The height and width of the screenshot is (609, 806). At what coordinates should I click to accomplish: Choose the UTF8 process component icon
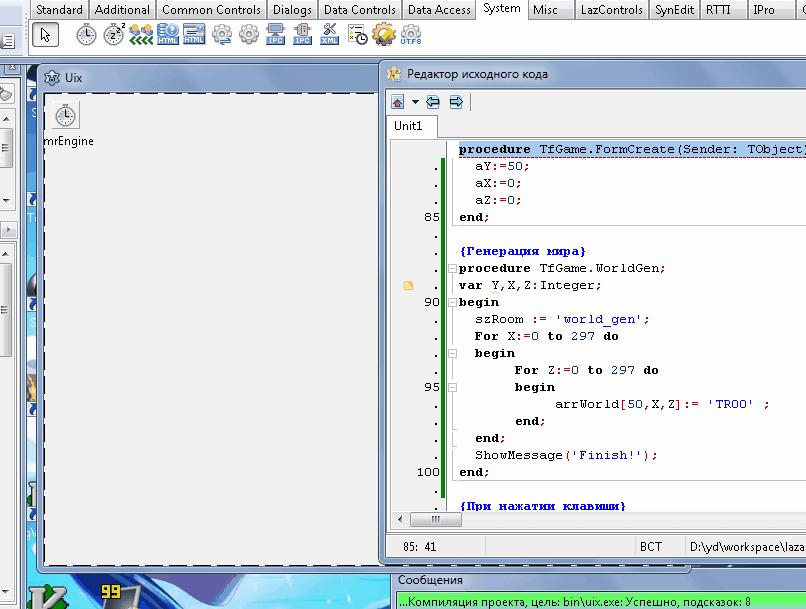(x=410, y=35)
